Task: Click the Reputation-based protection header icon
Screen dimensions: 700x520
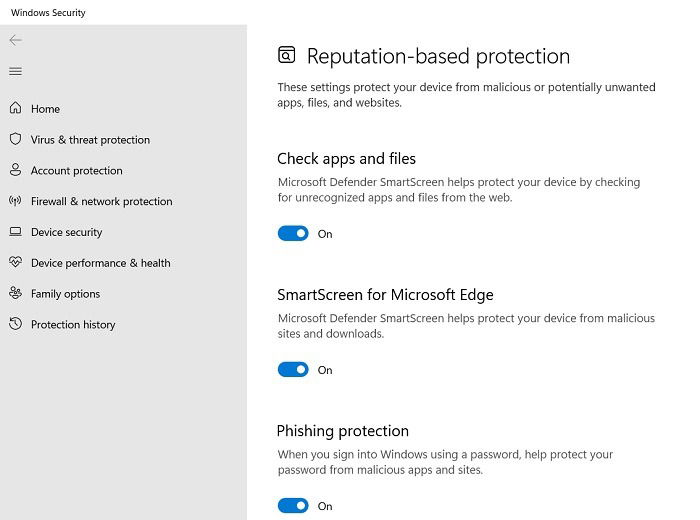Action: pos(287,55)
